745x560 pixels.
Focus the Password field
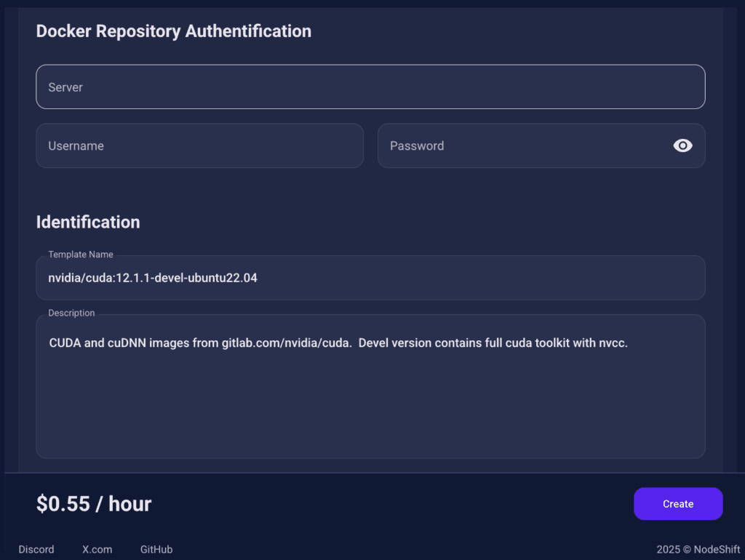tap(541, 146)
